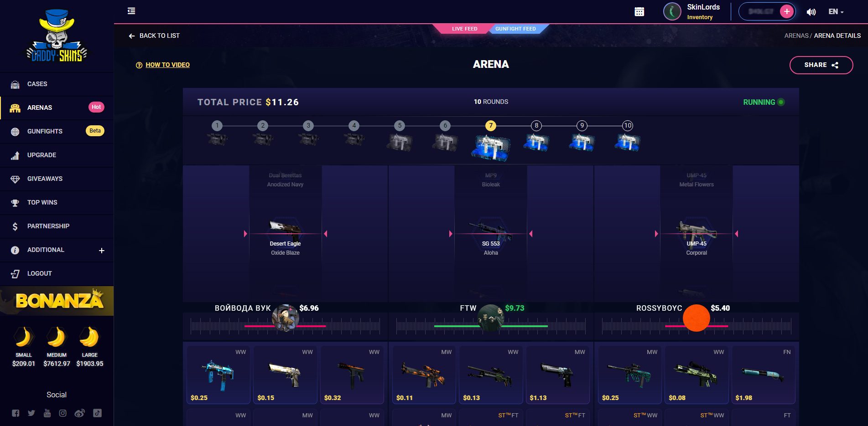The height and width of the screenshot is (426, 868).
Task: Click the $0.08 WW item card
Action: pyautogui.click(x=696, y=375)
